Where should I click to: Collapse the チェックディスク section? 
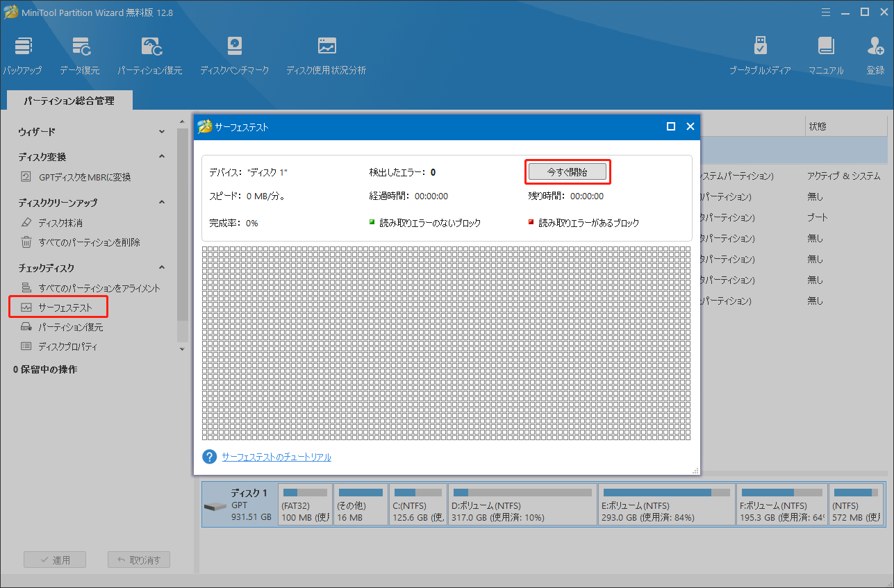tap(162, 267)
